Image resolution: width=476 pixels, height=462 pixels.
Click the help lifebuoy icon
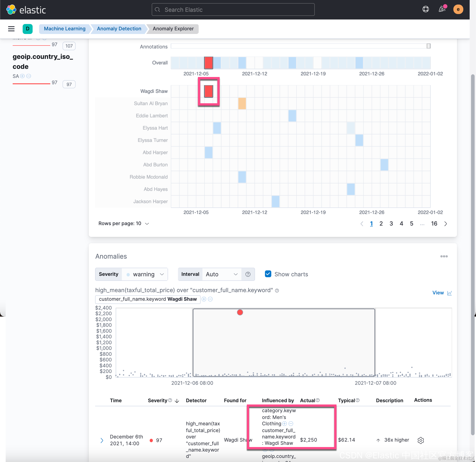click(426, 9)
